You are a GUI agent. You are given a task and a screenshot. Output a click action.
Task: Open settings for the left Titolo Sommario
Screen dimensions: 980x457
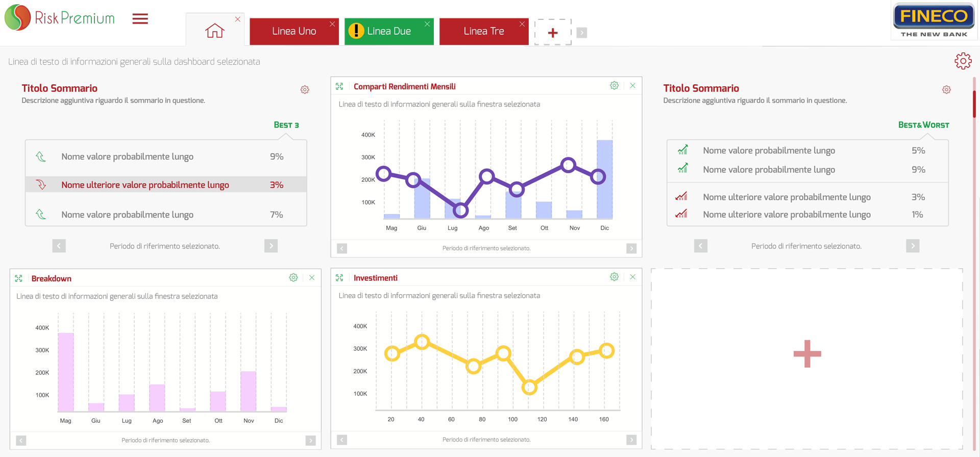(305, 90)
